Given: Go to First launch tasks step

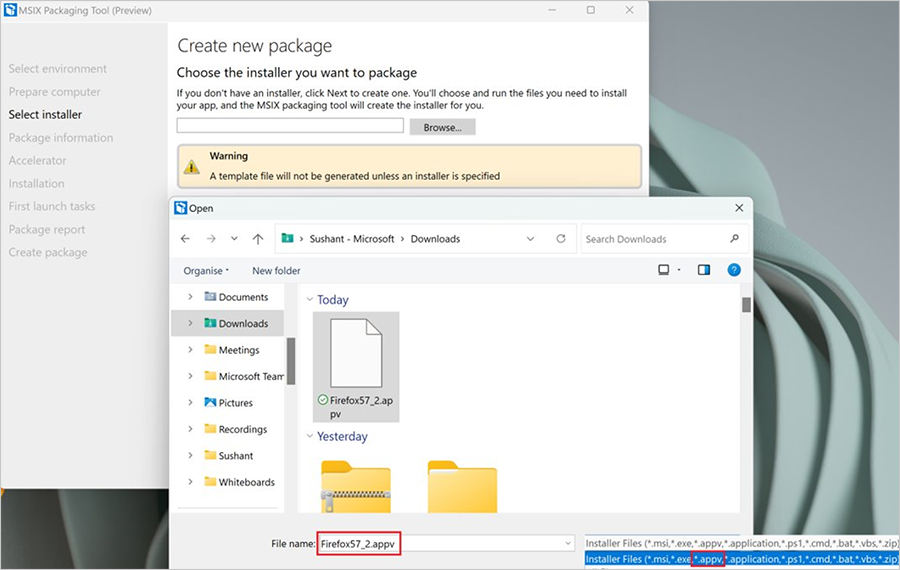Looking at the screenshot, I should tap(52, 206).
